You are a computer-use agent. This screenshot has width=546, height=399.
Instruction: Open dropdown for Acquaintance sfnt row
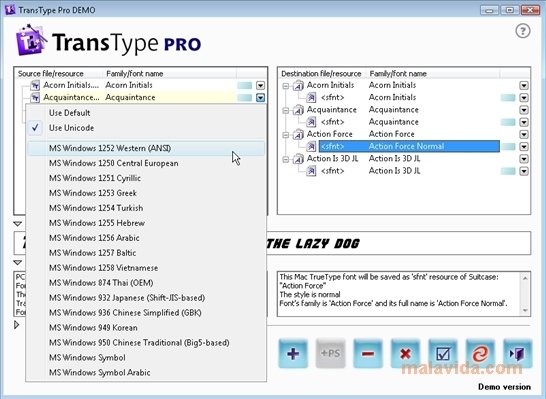pos(524,122)
